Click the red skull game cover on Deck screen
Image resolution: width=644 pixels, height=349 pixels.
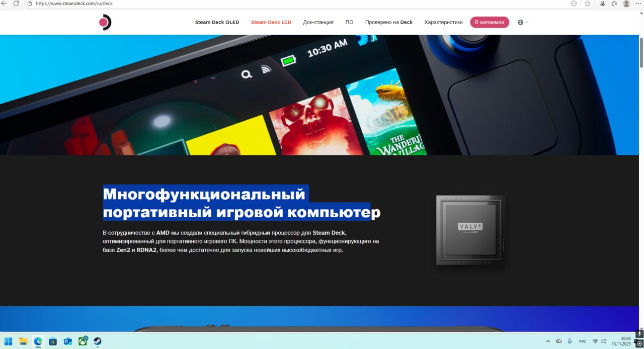315,123
